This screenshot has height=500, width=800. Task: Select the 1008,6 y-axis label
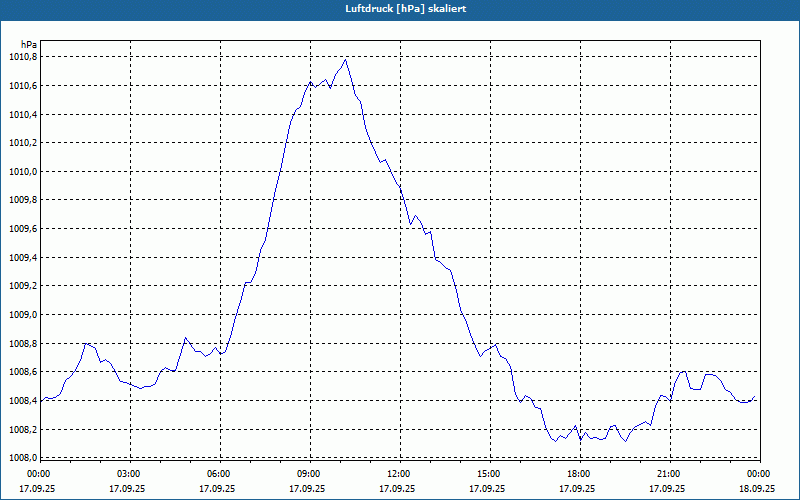tap(23, 372)
